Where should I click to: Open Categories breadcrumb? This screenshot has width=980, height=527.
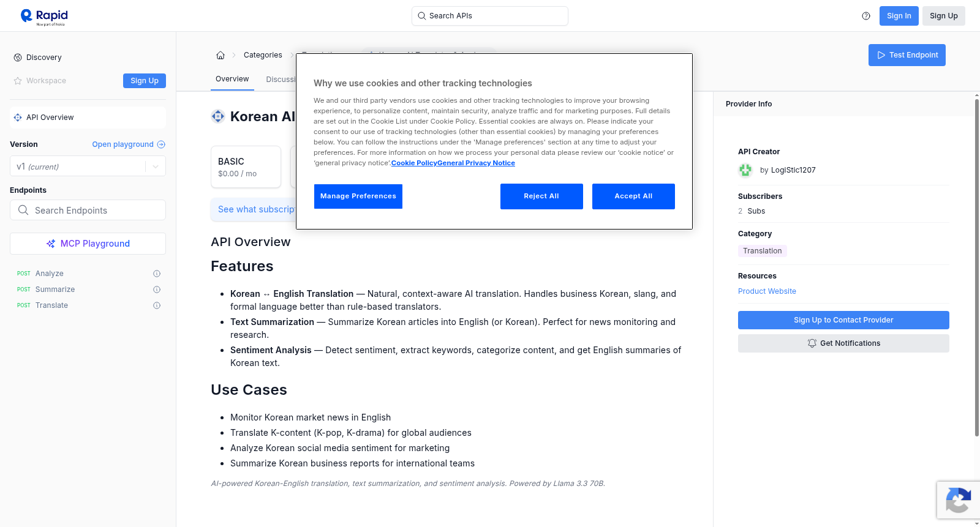pyautogui.click(x=263, y=55)
